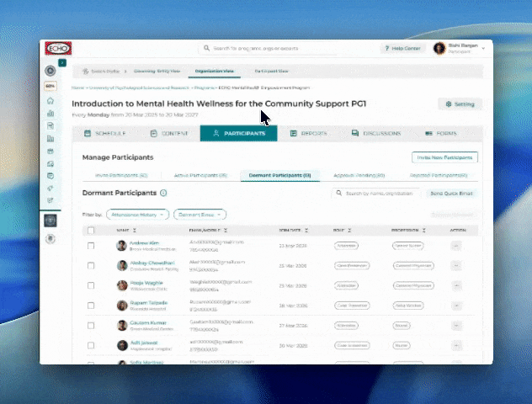The height and width of the screenshot is (404, 532).
Task: Click action menu icon for Andrew Kim
Action: [456, 246]
